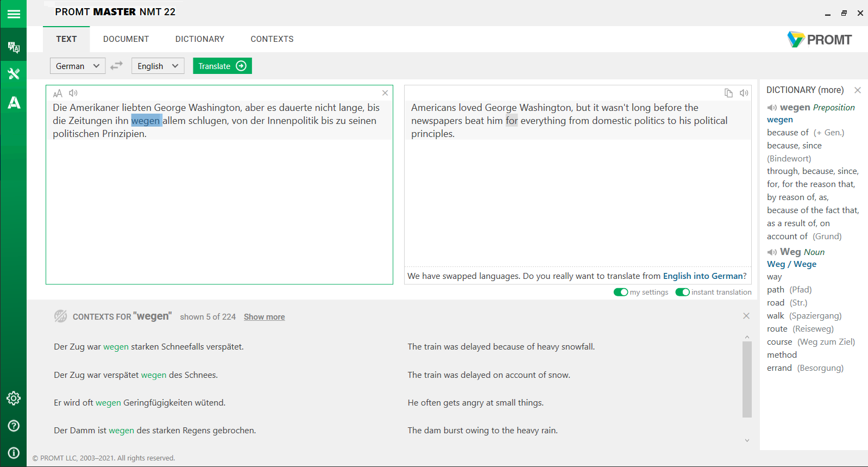Click English into German link
868x467 pixels.
tap(703, 276)
